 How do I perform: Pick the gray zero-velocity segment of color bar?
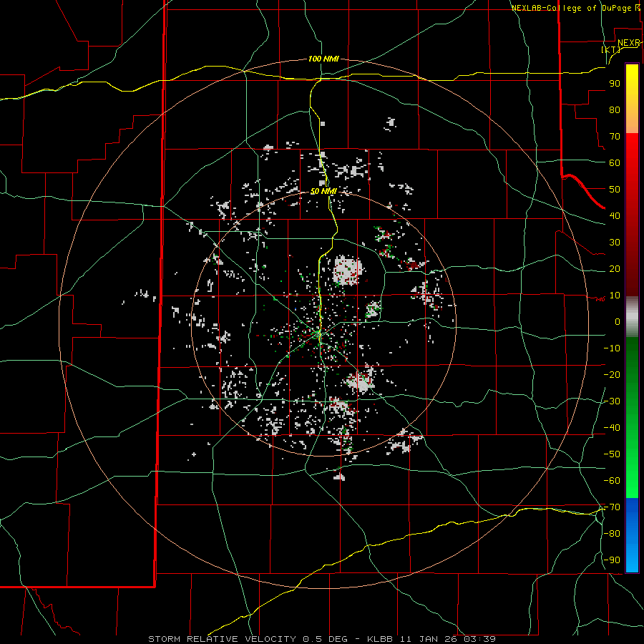[x=632, y=316]
